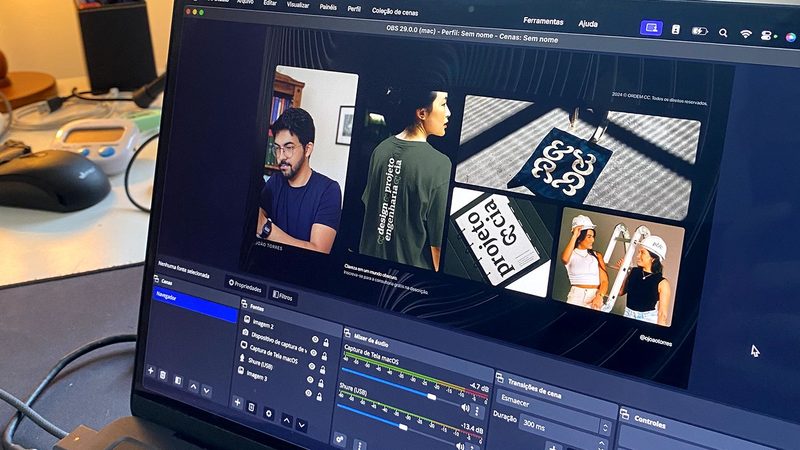This screenshot has width=800, height=450.
Task: Remove the selected scene with trash icon
Action: click(x=163, y=376)
